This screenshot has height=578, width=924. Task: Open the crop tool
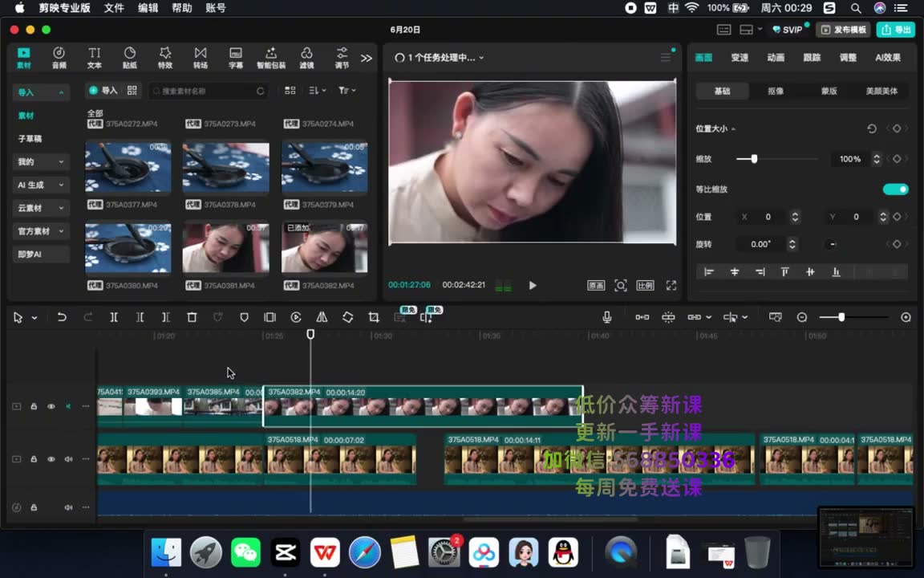click(374, 317)
